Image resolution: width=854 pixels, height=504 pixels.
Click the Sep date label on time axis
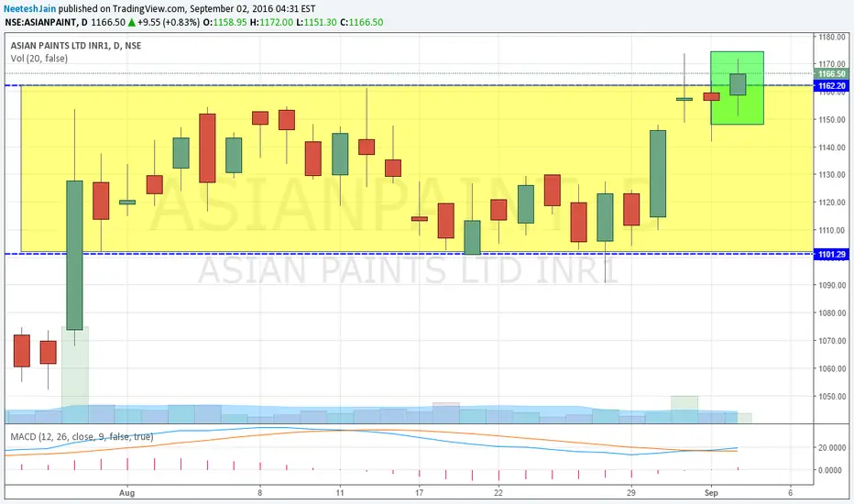[711, 493]
